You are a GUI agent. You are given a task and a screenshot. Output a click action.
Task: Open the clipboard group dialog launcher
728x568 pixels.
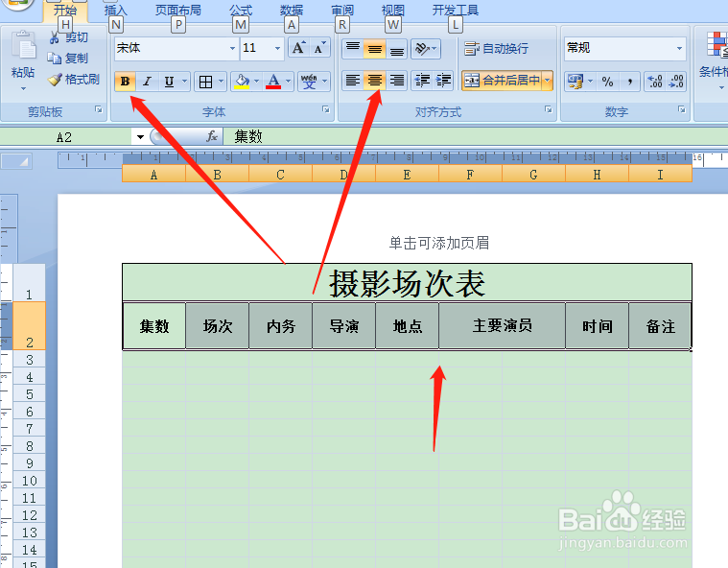pos(99,109)
